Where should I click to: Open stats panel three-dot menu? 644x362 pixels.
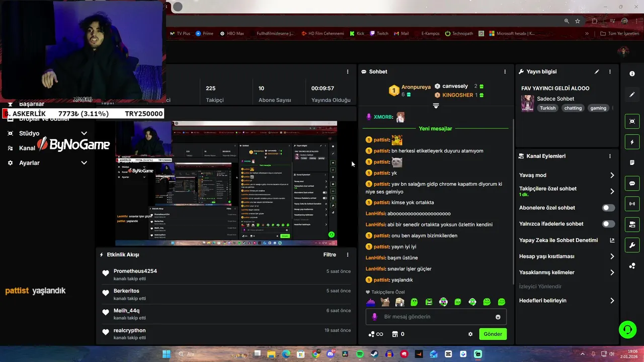347,72
